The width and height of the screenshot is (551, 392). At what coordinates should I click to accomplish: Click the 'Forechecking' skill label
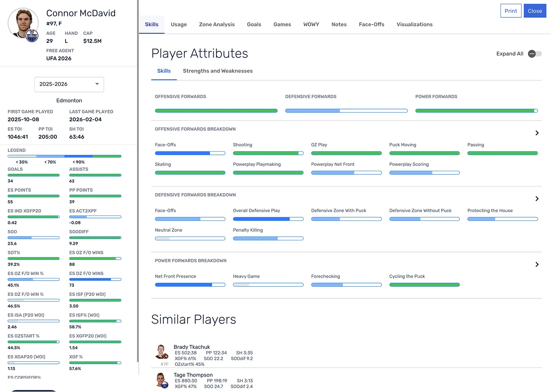pyautogui.click(x=326, y=276)
